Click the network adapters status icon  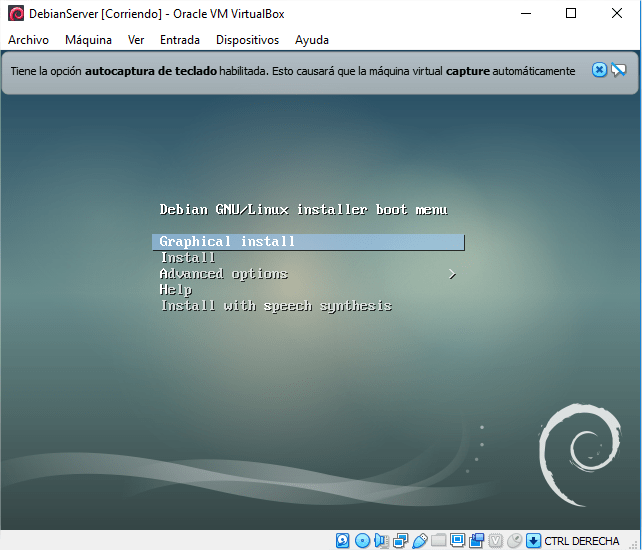click(400, 541)
